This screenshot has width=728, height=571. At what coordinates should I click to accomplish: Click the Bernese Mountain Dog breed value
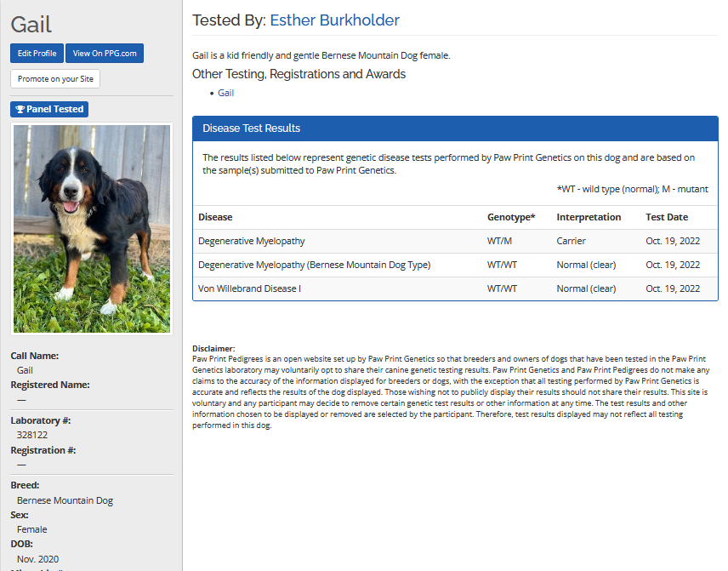(65, 500)
